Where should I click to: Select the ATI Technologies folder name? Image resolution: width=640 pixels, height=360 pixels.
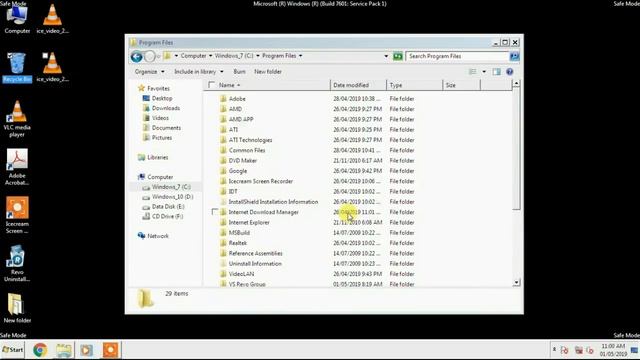coord(250,140)
